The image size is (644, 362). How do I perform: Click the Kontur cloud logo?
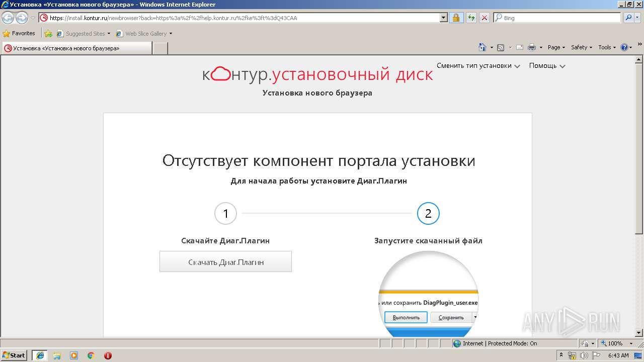click(220, 75)
